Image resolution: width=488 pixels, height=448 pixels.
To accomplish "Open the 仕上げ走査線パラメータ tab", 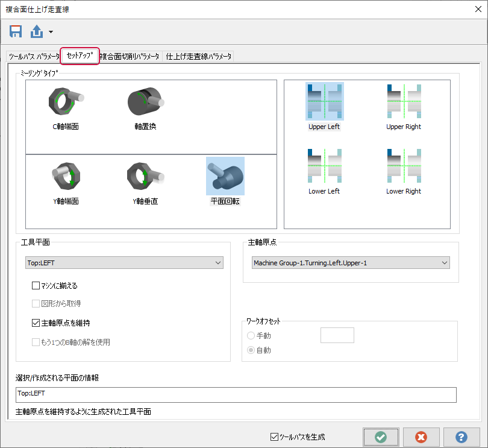I will coord(199,57).
